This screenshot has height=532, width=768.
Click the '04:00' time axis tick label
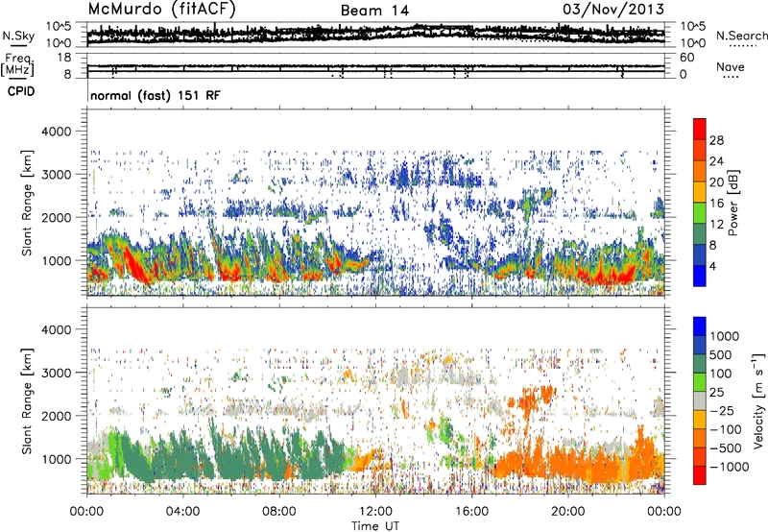(x=182, y=512)
